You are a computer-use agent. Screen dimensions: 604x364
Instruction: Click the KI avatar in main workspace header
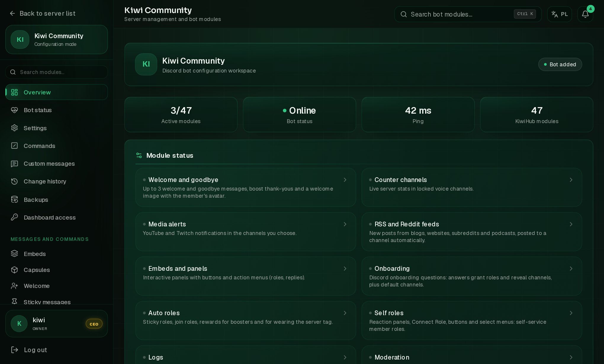(146, 64)
